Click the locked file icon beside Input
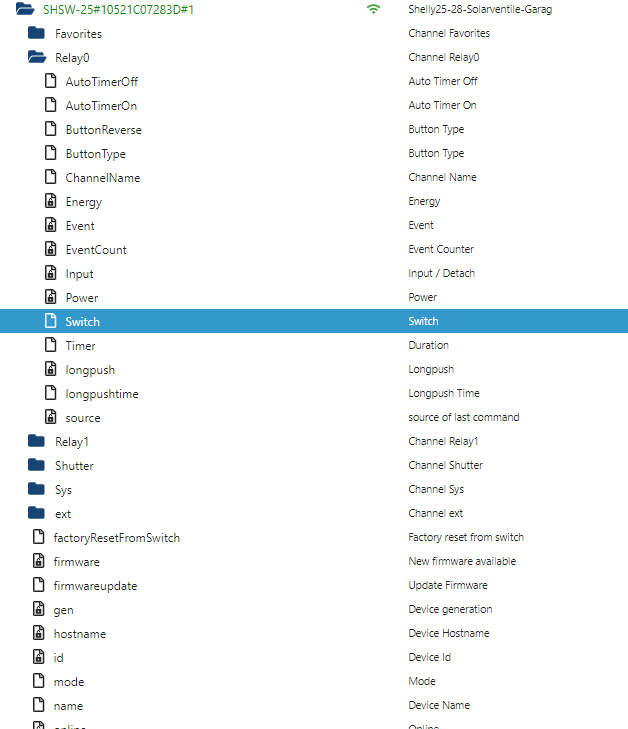Viewport: 628px width, 729px height. (51, 273)
